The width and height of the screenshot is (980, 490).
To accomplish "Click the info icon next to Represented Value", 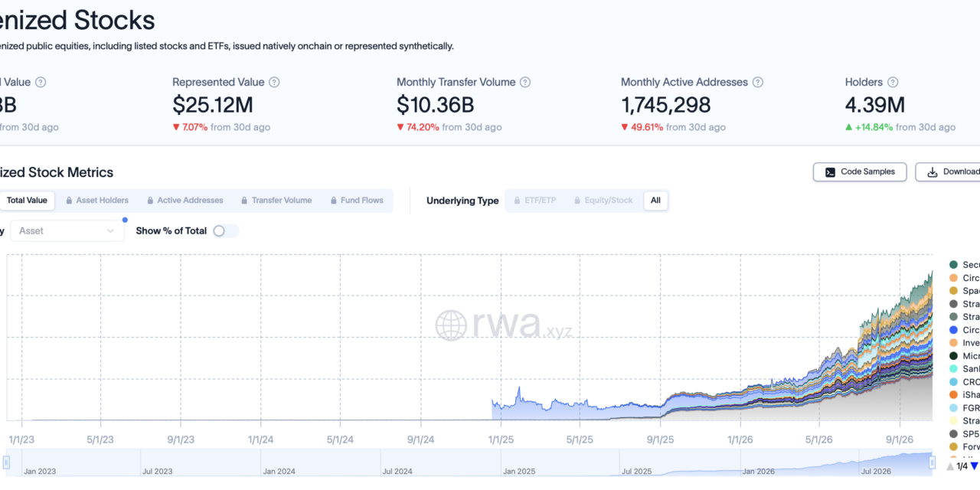I will pos(274,82).
